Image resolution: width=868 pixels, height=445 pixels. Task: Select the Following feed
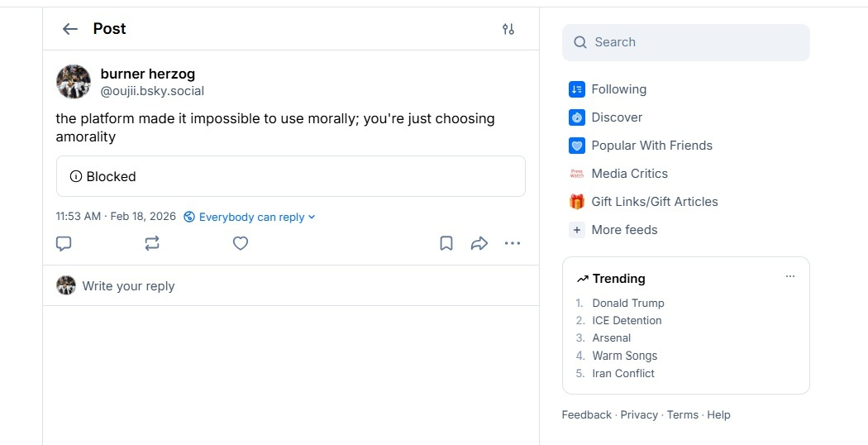click(x=618, y=89)
